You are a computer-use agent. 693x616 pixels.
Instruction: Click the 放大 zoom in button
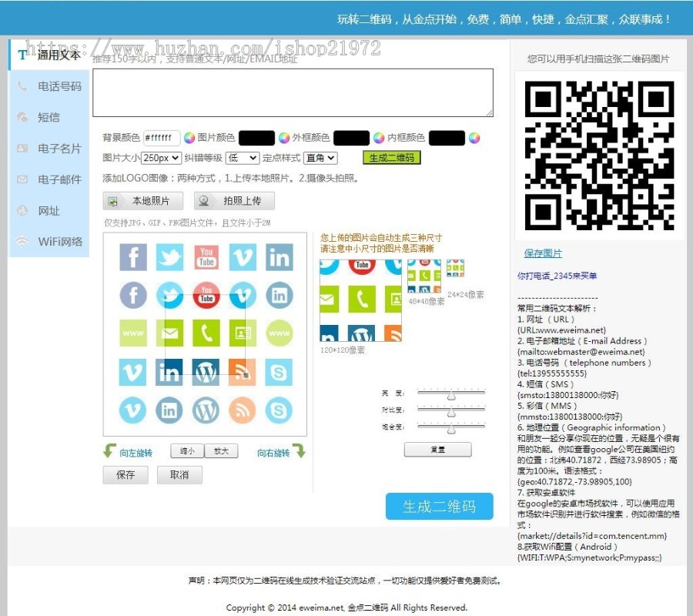click(x=222, y=451)
